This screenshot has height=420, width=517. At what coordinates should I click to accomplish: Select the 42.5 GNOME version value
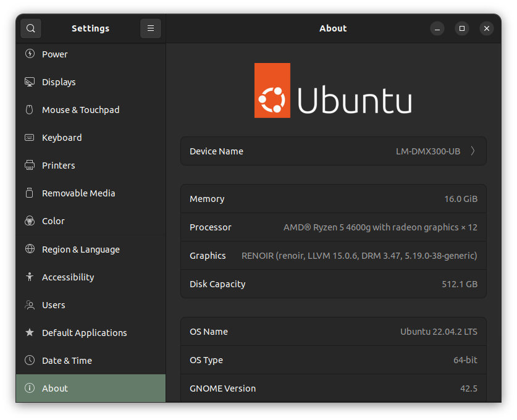click(469, 388)
